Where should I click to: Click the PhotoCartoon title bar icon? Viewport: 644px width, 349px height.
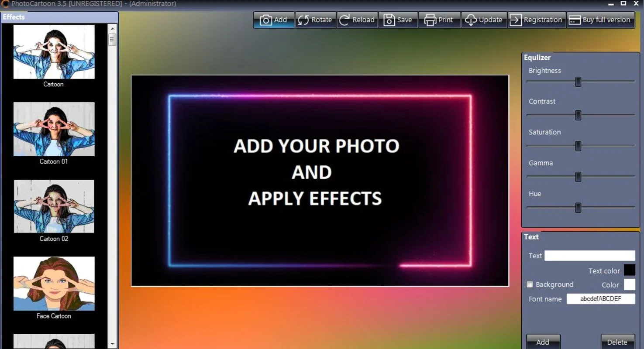click(x=5, y=4)
